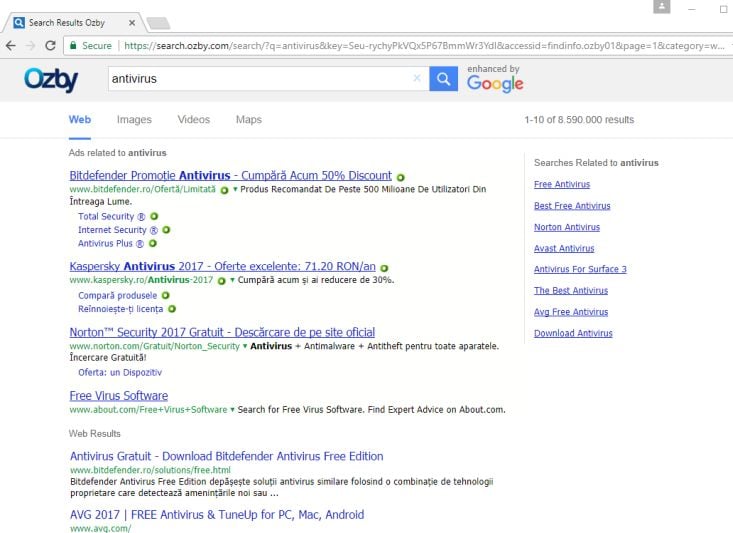The image size is (733, 533).
Task: Reload the page with the refresh icon
Action: point(50,45)
